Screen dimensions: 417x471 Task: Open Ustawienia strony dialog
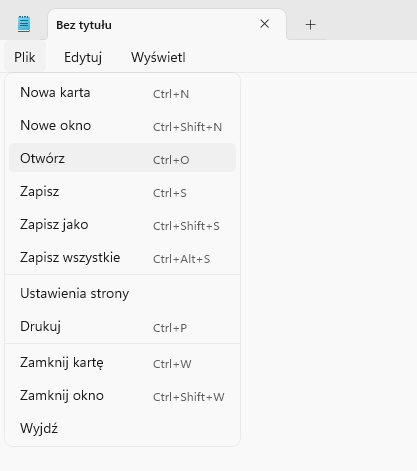click(122, 293)
